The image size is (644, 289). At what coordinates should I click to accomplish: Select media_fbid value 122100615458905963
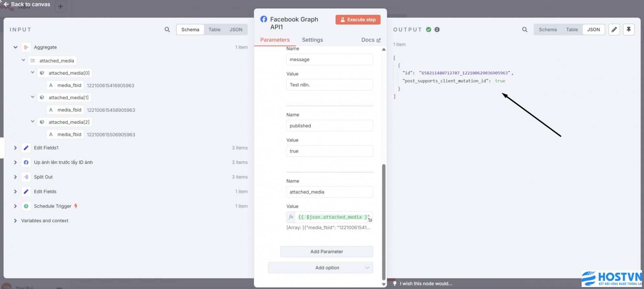[111, 110]
